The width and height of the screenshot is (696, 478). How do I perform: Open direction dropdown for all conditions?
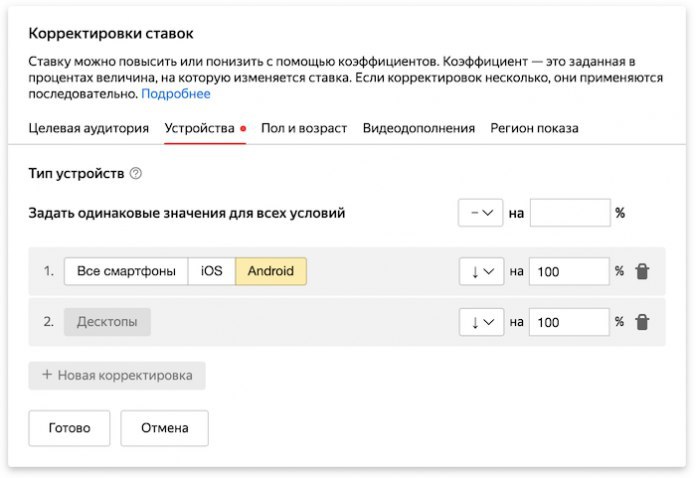480,213
